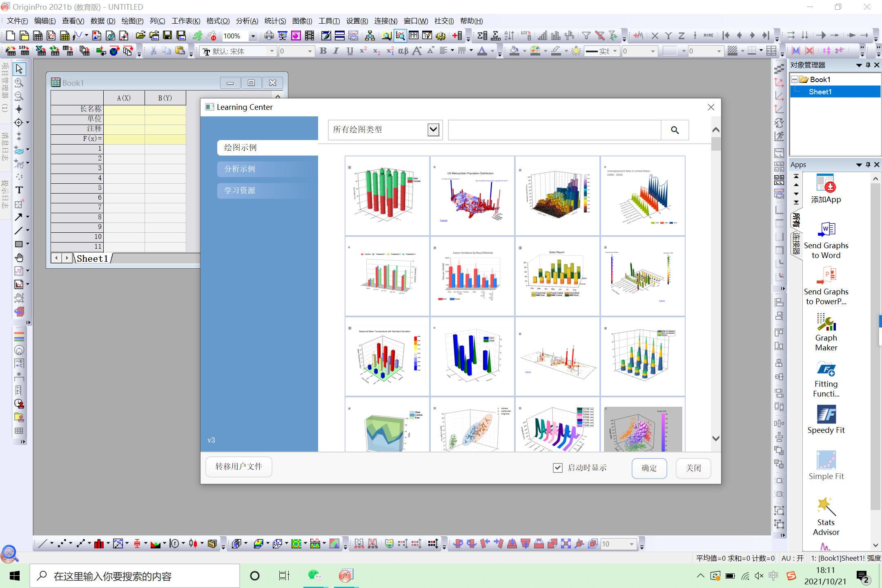
Task: Switch to the 分析示例 tab
Action: (240, 169)
